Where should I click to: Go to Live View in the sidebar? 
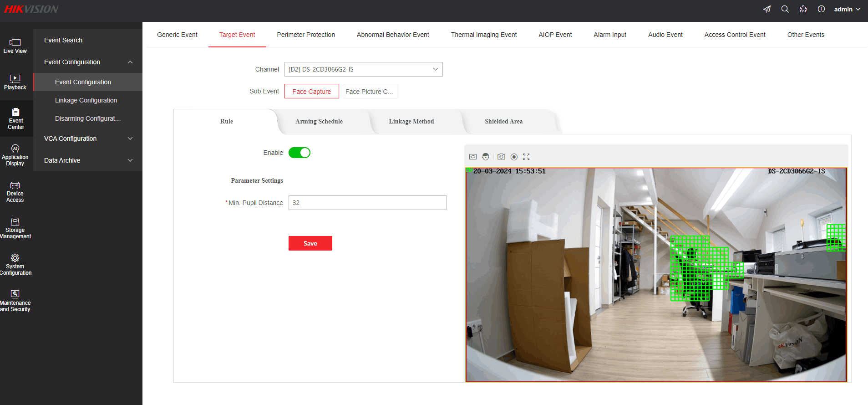(x=15, y=46)
